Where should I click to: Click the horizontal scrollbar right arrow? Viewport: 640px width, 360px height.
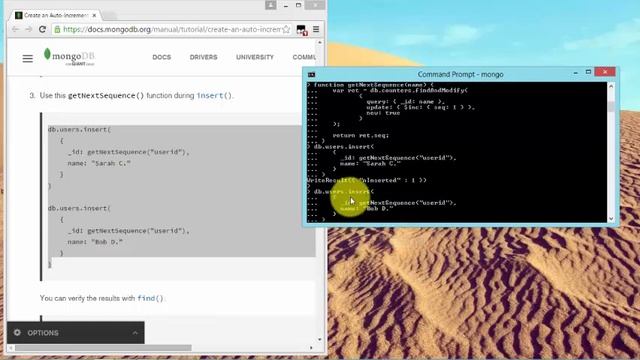point(311,348)
